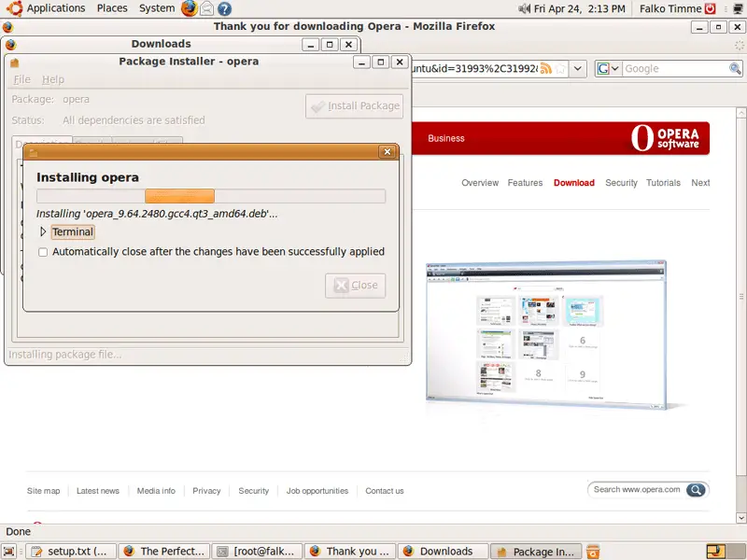Click the search magnifier in Google box
This screenshot has width=747, height=560.
point(735,68)
